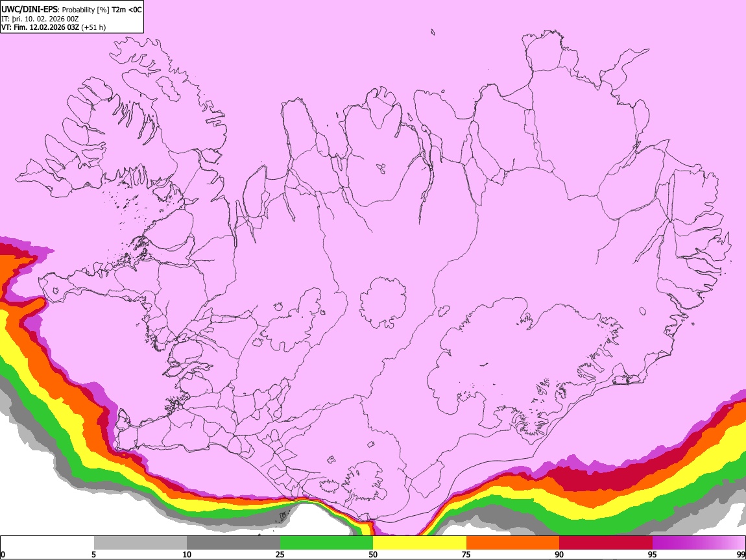
Task: Click the 'VT: Fim. 12.02.2026 03Z' line
Action: 40,27
